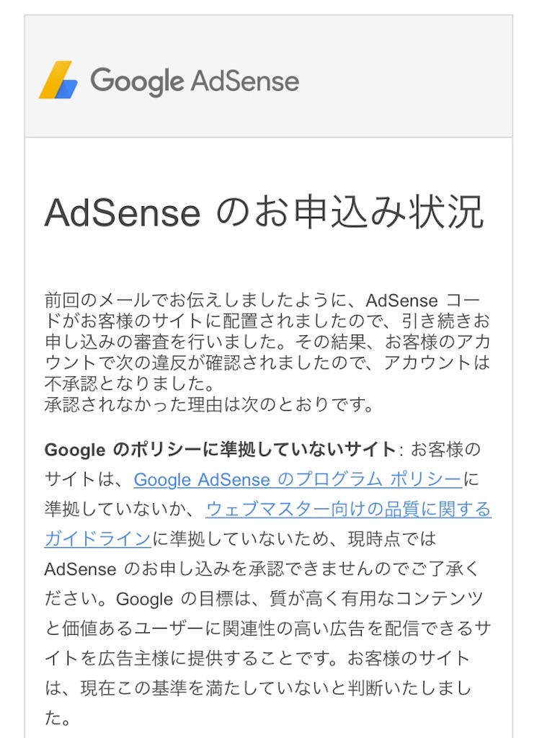Click the line starting は、現在この基準を満たしていない

[x=258, y=689]
